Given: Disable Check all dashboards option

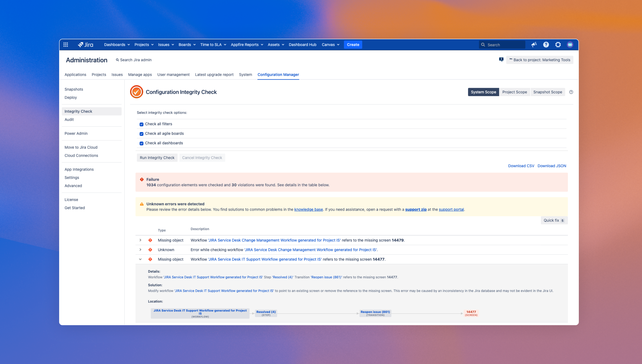Looking at the screenshot, I should 141,143.
